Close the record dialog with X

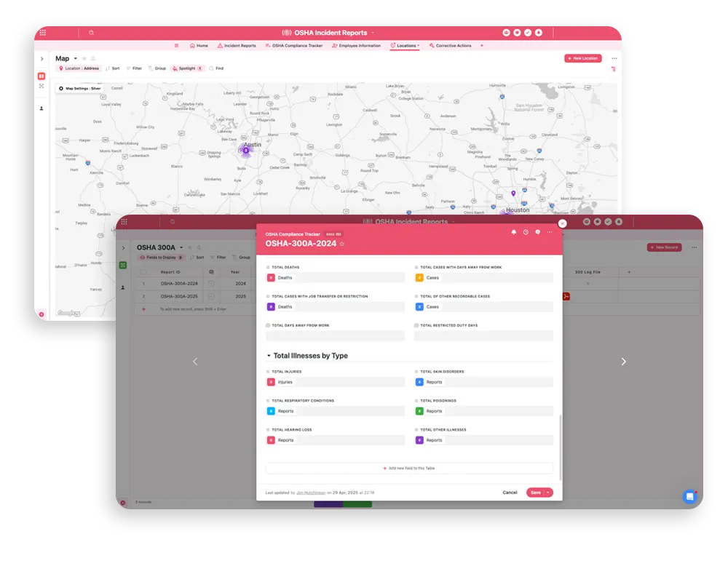tap(562, 223)
